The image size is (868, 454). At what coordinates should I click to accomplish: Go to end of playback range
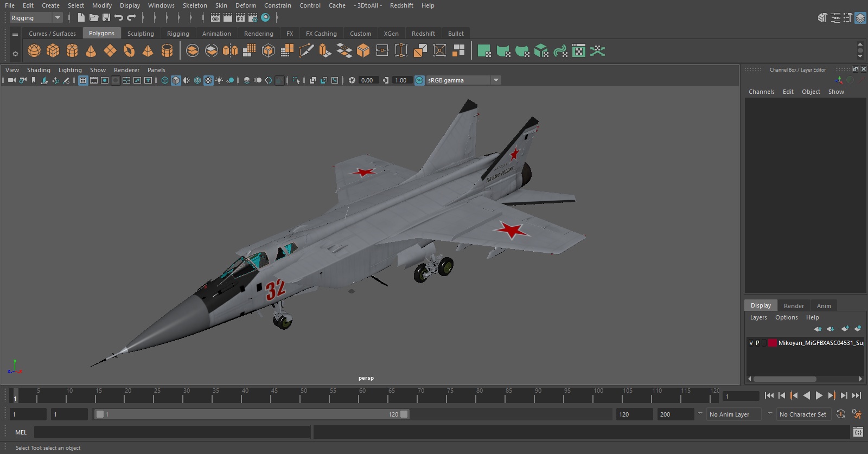857,395
